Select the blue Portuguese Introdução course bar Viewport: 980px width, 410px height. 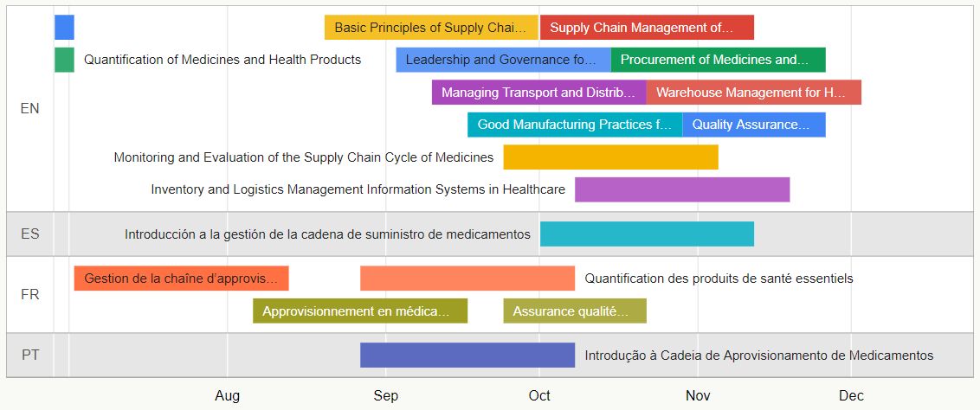(x=467, y=356)
